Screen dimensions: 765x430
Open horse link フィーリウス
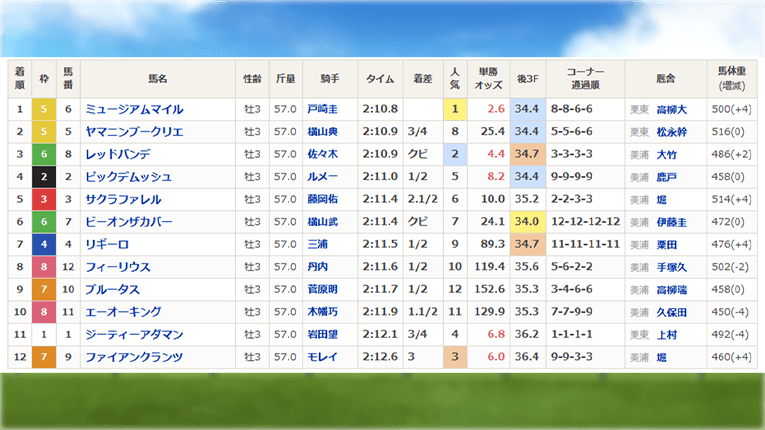click(118, 267)
